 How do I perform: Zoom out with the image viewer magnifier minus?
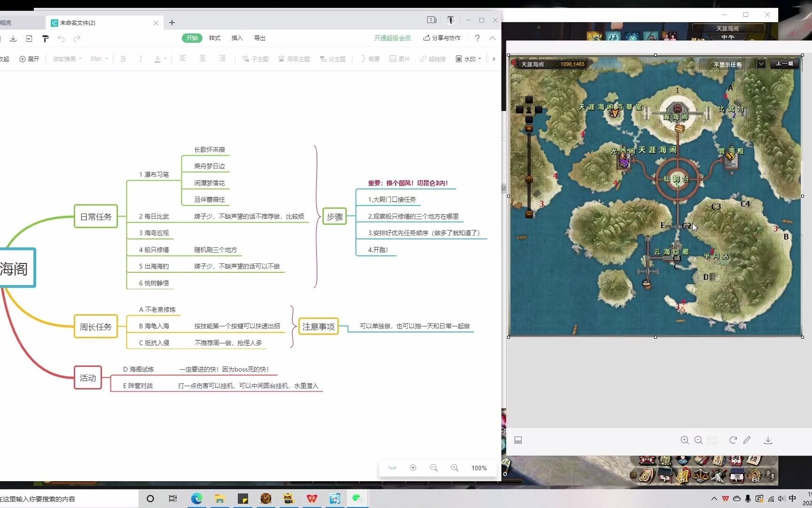(x=698, y=440)
